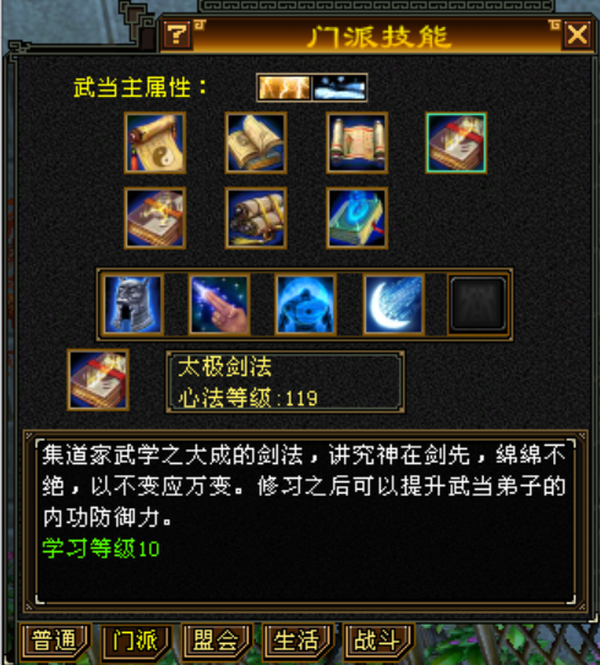Activate the blue meditating figure skill
Screen dimensions: 600x665
(x=306, y=304)
